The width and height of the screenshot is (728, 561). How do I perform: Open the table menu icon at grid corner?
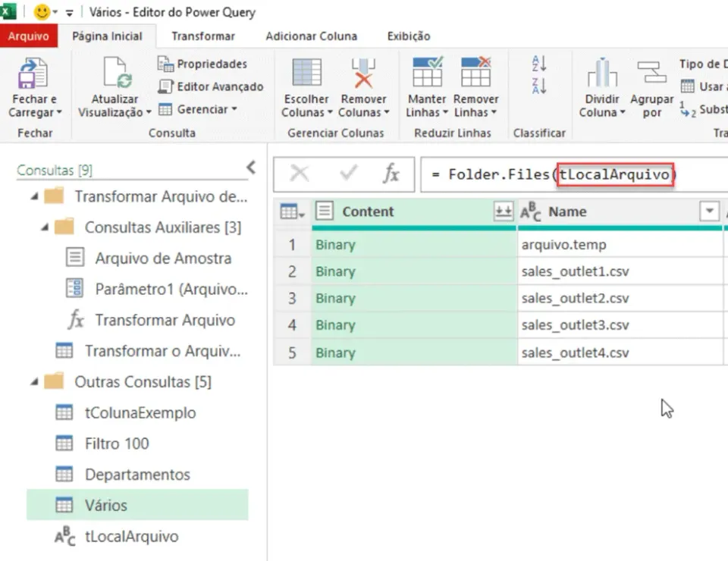coord(292,212)
